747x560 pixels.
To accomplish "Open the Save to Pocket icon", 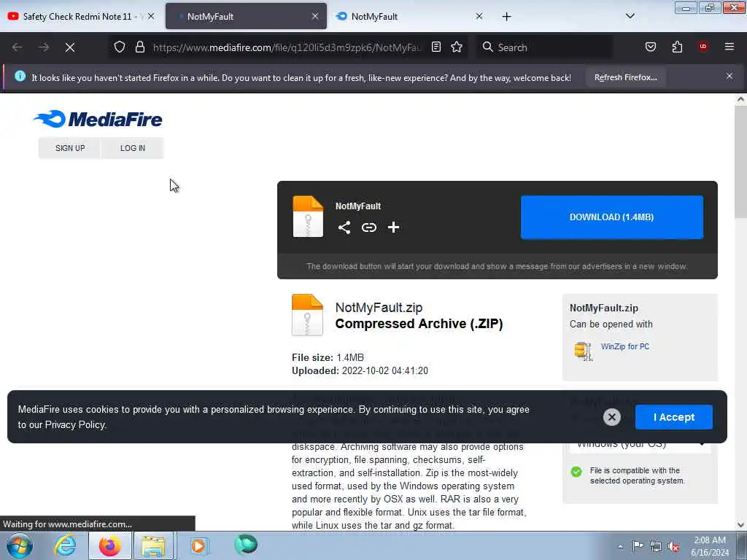I will [x=651, y=47].
